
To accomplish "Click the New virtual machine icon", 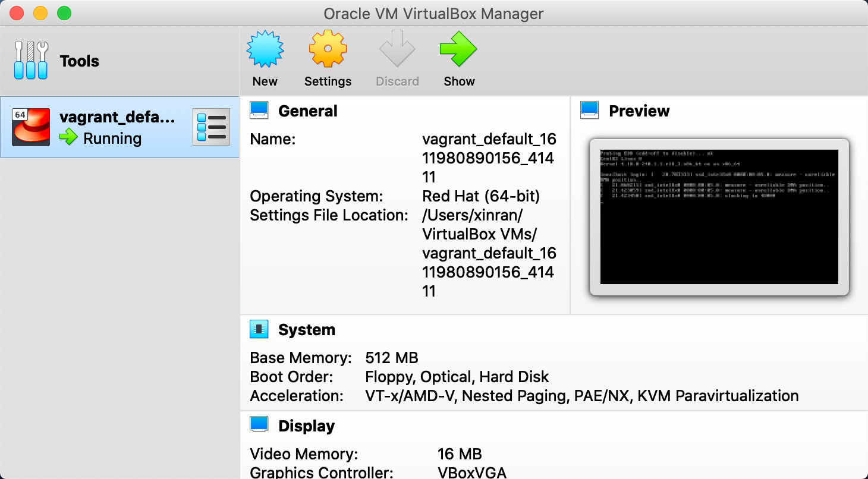I will [x=265, y=49].
